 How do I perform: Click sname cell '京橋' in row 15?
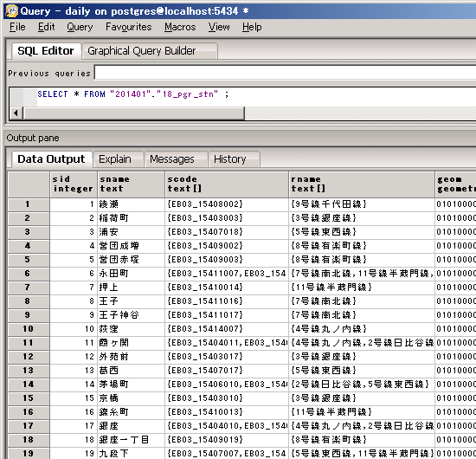point(132,398)
